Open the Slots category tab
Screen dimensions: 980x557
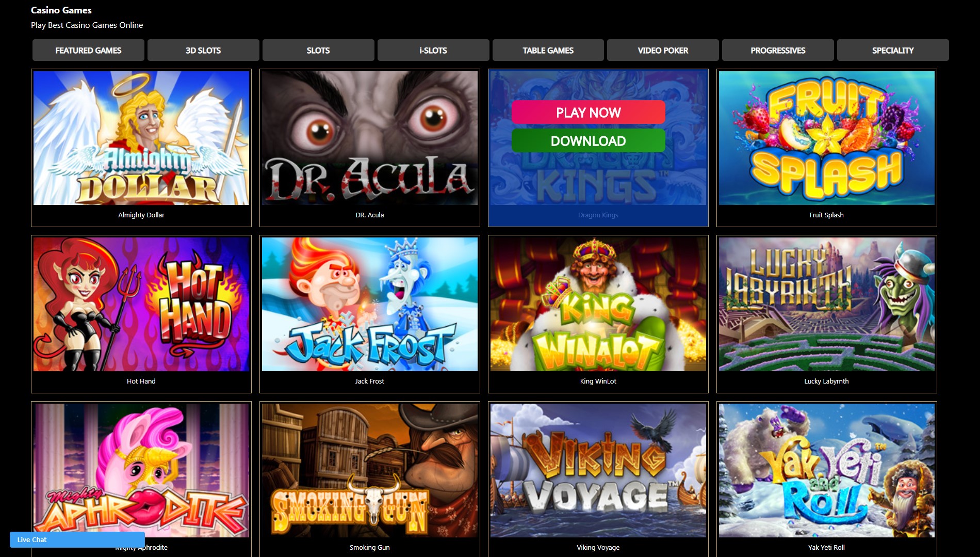click(x=318, y=50)
